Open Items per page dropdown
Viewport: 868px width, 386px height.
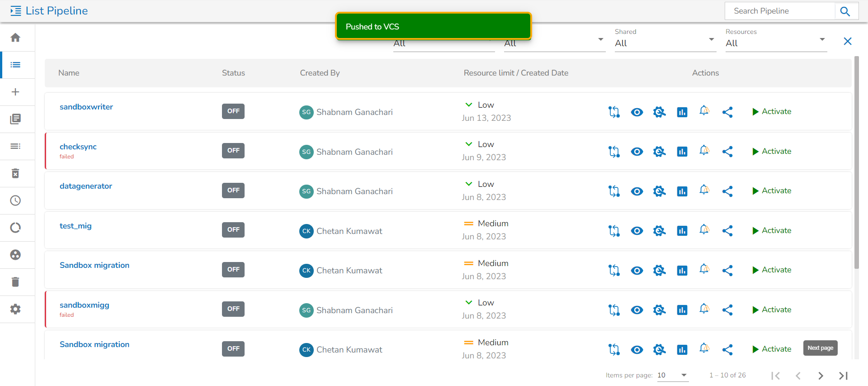point(672,375)
